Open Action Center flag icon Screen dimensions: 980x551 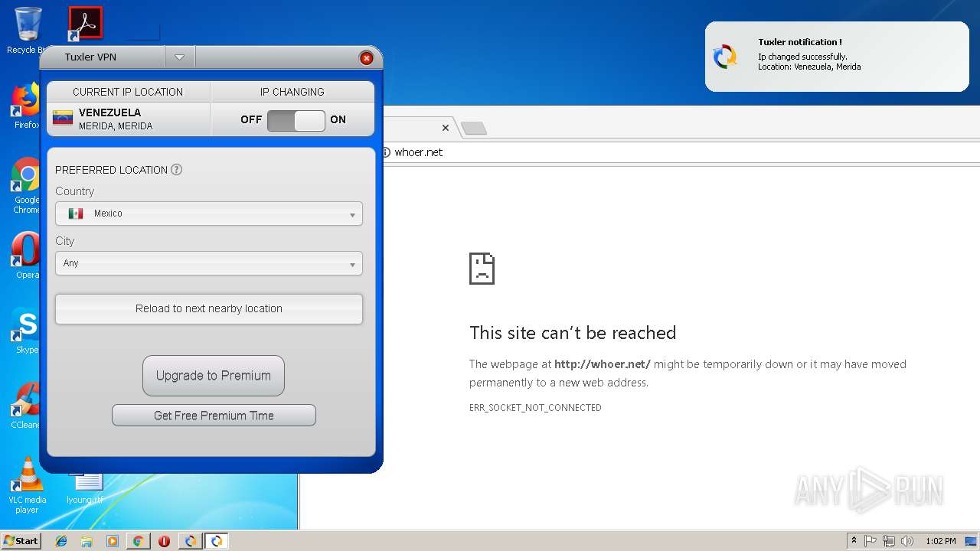[x=871, y=541]
